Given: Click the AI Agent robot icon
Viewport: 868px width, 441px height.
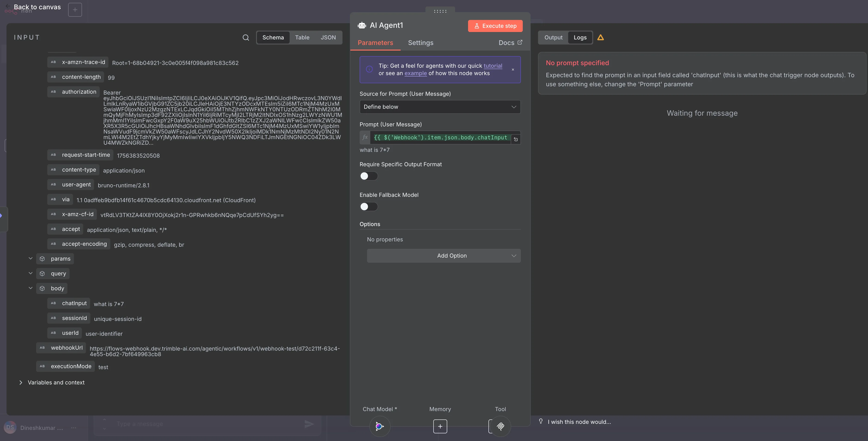Looking at the screenshot, I should (x=362, y=25).
